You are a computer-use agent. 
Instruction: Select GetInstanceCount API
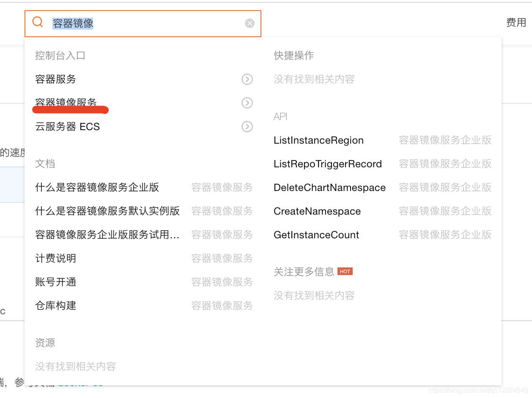(x=316, y=235)
